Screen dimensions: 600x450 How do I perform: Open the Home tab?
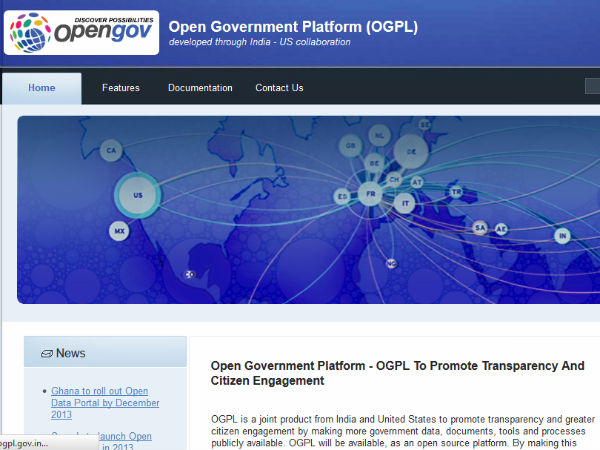(42, 88)
